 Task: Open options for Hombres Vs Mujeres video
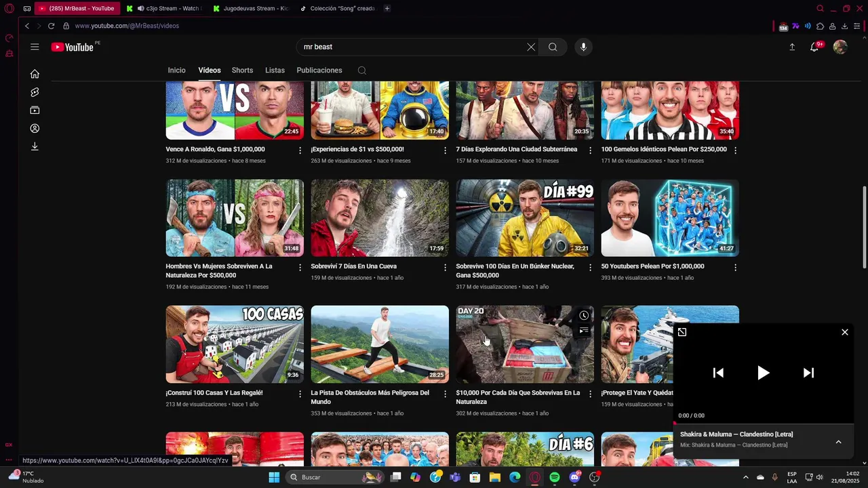point(300,268)
